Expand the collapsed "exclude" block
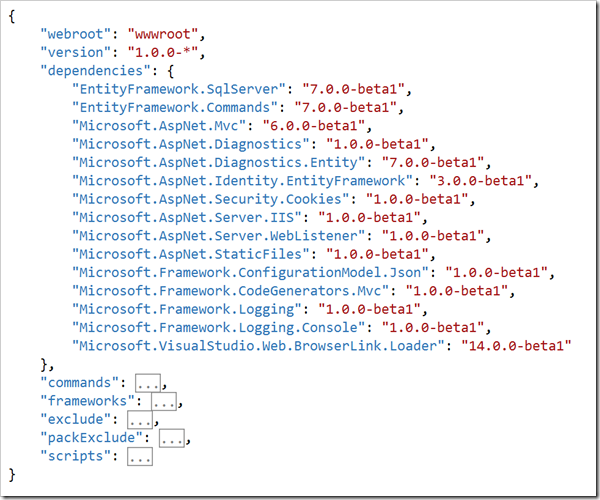 coord(140,420)
